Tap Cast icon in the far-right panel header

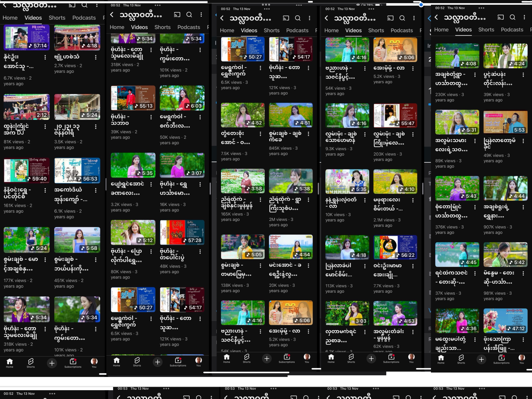500,17
